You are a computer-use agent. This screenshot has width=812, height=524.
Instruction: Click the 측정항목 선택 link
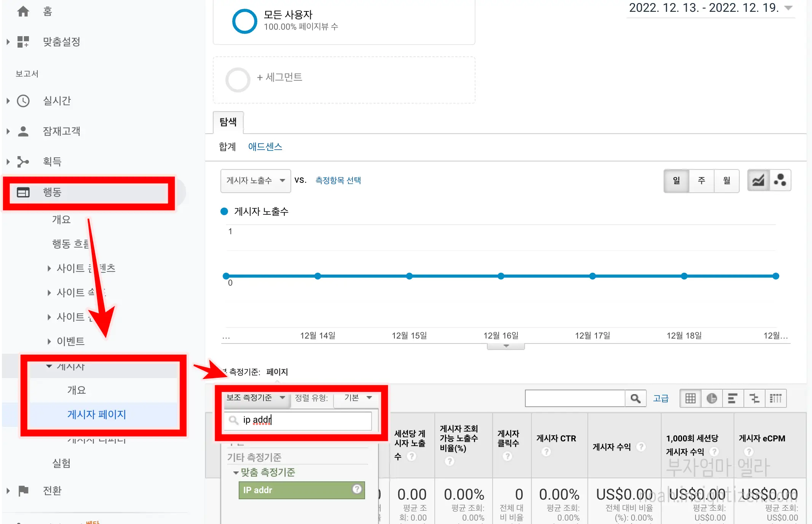338,181
